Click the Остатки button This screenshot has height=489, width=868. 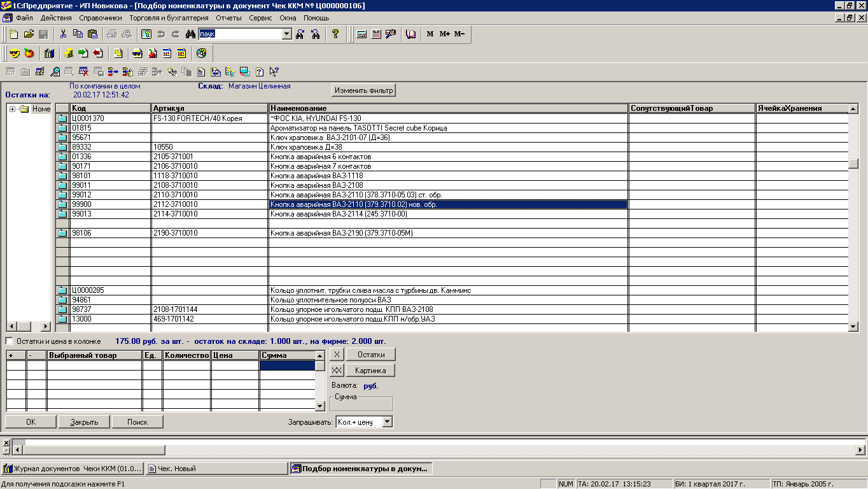pos(370,354)
